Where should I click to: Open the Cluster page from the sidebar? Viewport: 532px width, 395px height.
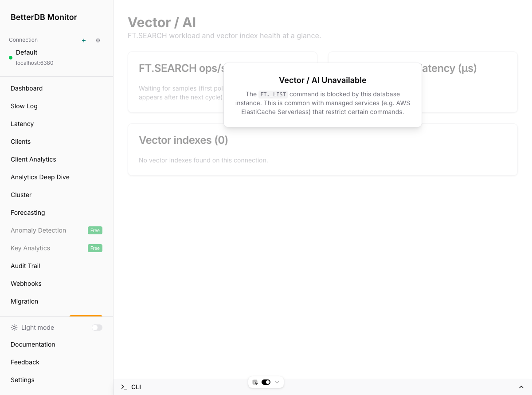(x=21, y=195)
